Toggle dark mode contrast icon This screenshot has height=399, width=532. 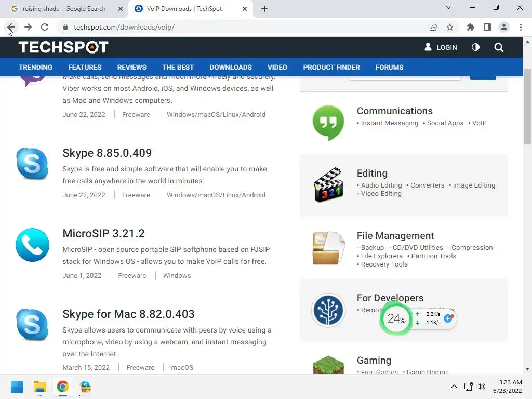[x=476, y=47]
